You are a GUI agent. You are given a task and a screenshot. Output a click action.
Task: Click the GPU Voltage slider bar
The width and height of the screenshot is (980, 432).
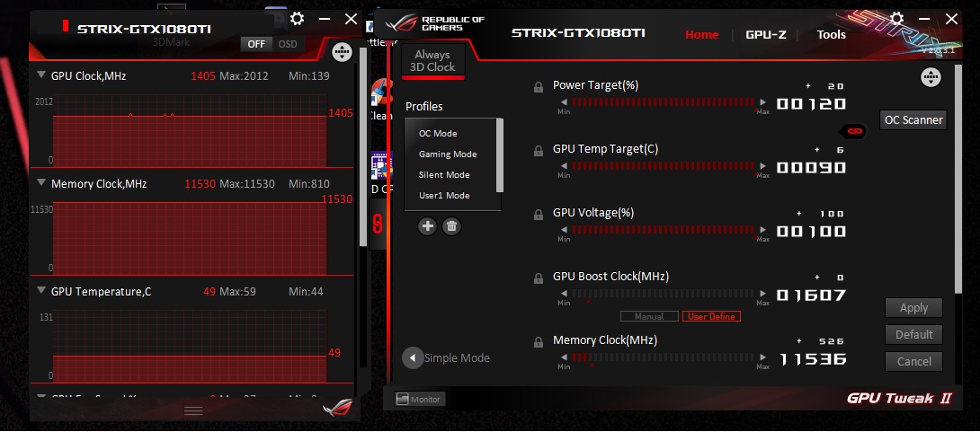pos(664,230)
